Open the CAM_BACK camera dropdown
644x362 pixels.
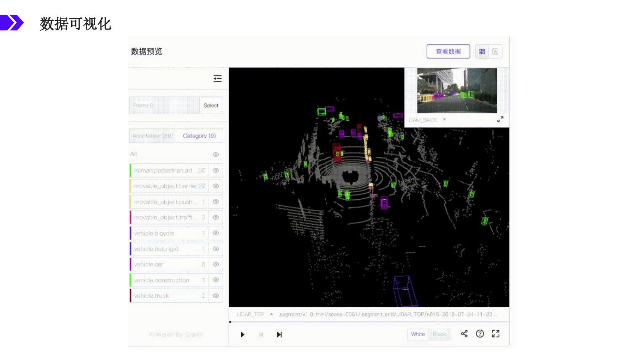[x=444, y=120]
